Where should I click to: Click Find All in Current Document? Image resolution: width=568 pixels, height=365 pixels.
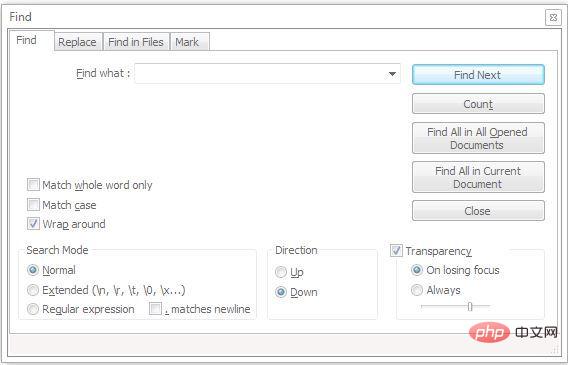click(x=478, y=177)
